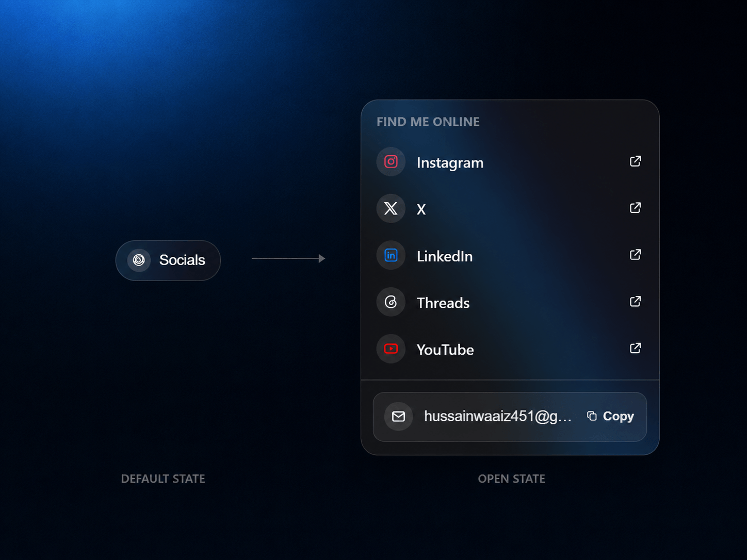
Task: Open Instagram via its external link icon
Action: [x=636, y=161]
